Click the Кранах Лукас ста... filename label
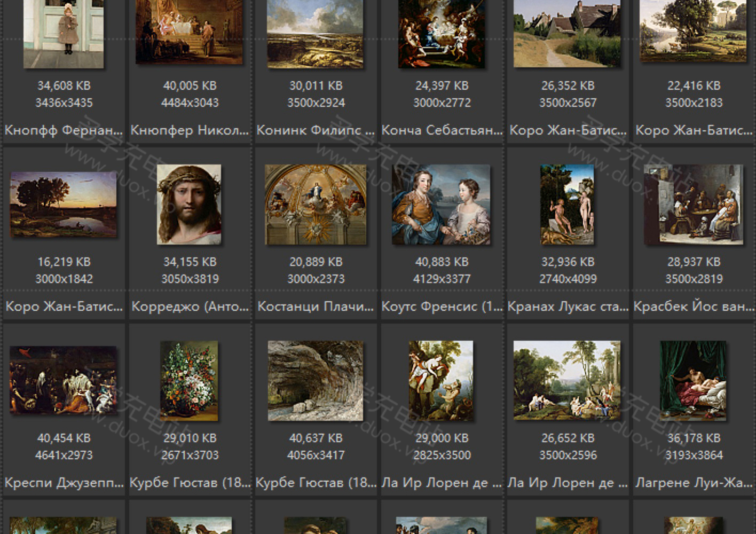Screen dimensions: 756x534 pyautogui.click(x=568, y=307)
